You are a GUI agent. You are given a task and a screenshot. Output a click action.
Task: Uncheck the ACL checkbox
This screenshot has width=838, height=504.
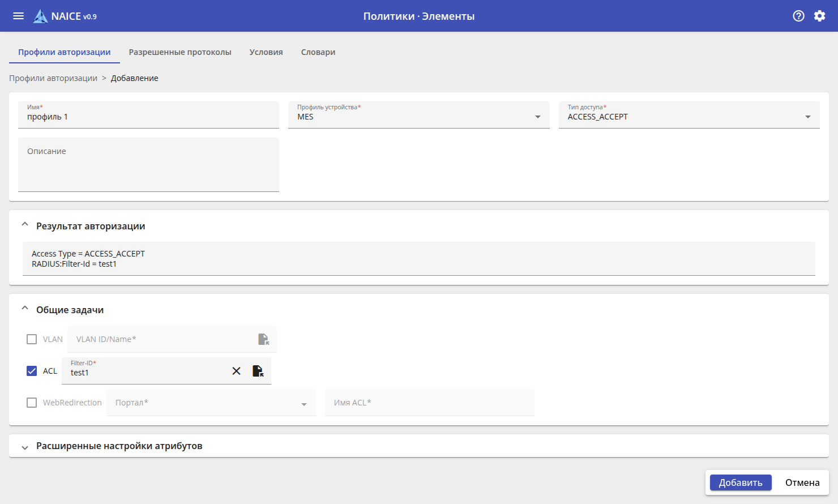click(x=32, y=371)
